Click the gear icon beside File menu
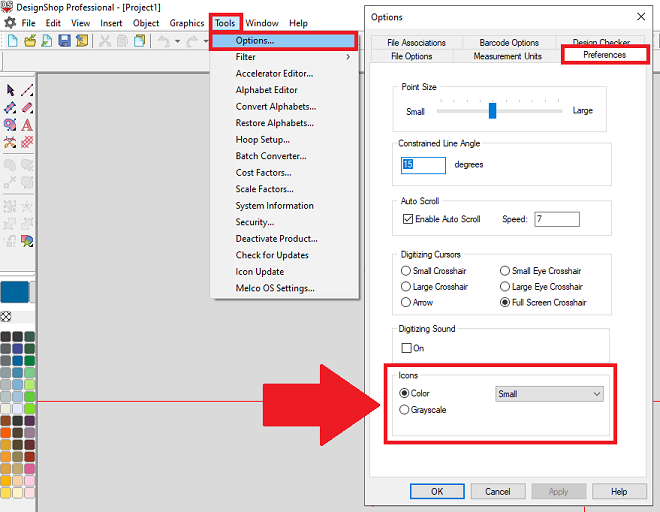 10,23
